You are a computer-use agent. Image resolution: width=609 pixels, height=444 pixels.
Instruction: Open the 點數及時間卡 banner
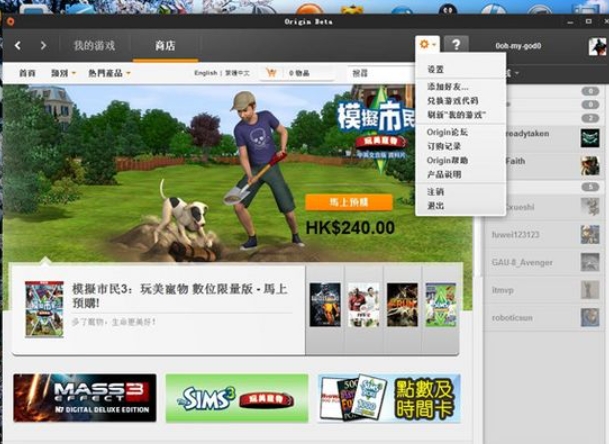[389, 398]
